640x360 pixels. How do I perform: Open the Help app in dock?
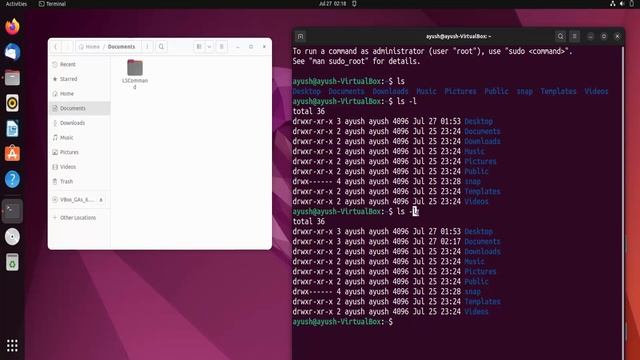tap(12, 179)
